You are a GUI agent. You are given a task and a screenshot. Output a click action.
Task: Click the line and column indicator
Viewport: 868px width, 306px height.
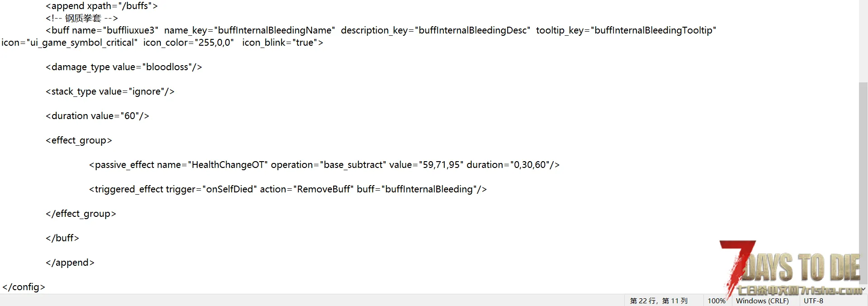(658, 301)
